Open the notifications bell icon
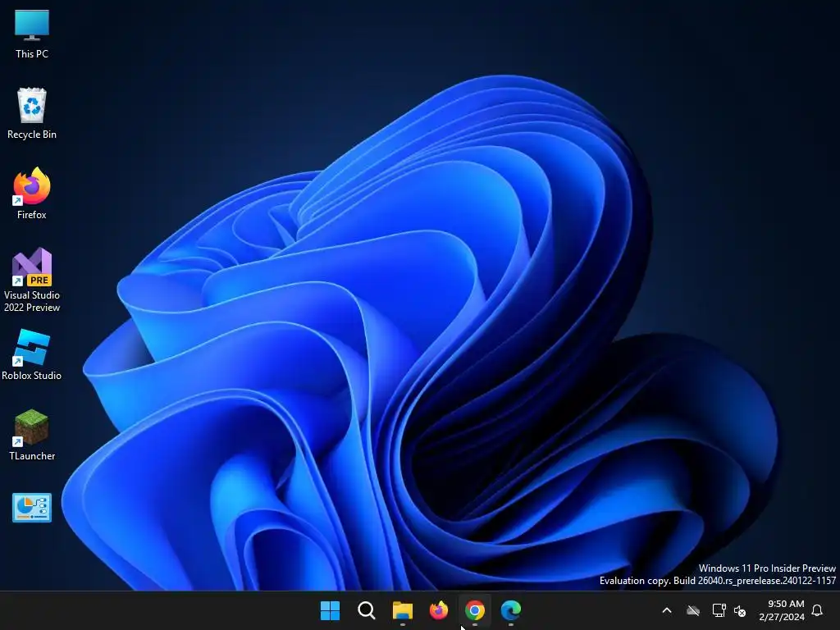The image size is (840, 630). tap(817, 610)
